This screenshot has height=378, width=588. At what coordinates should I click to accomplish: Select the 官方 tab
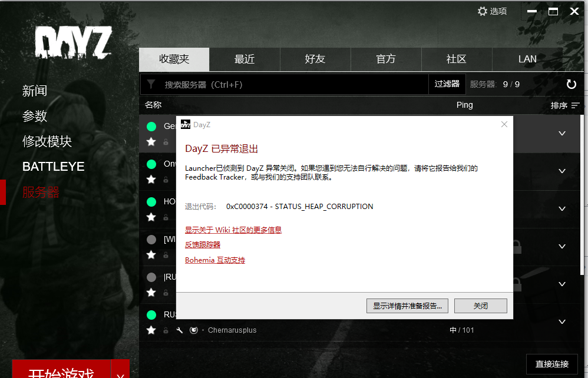386,59
